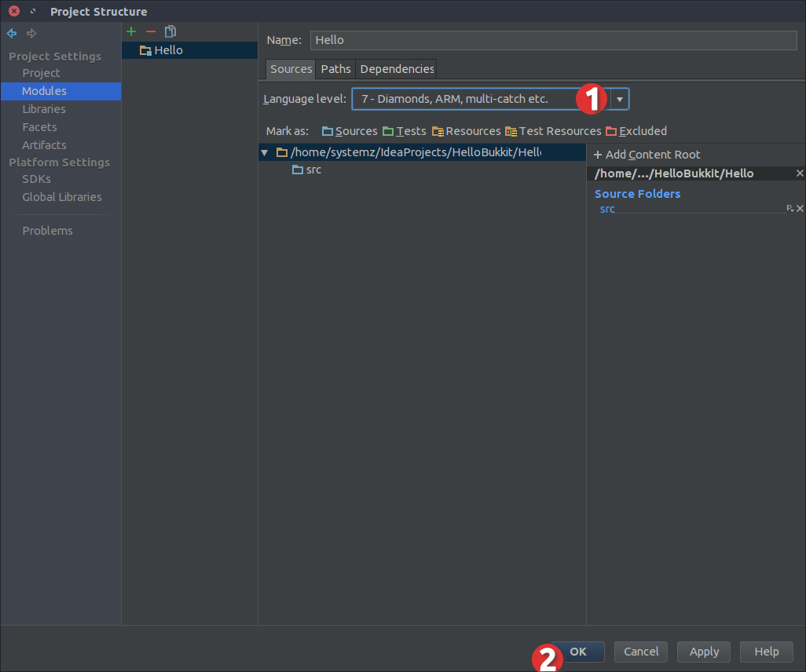
Task: Mark folder as Excluded
Action: coord(636,131)
